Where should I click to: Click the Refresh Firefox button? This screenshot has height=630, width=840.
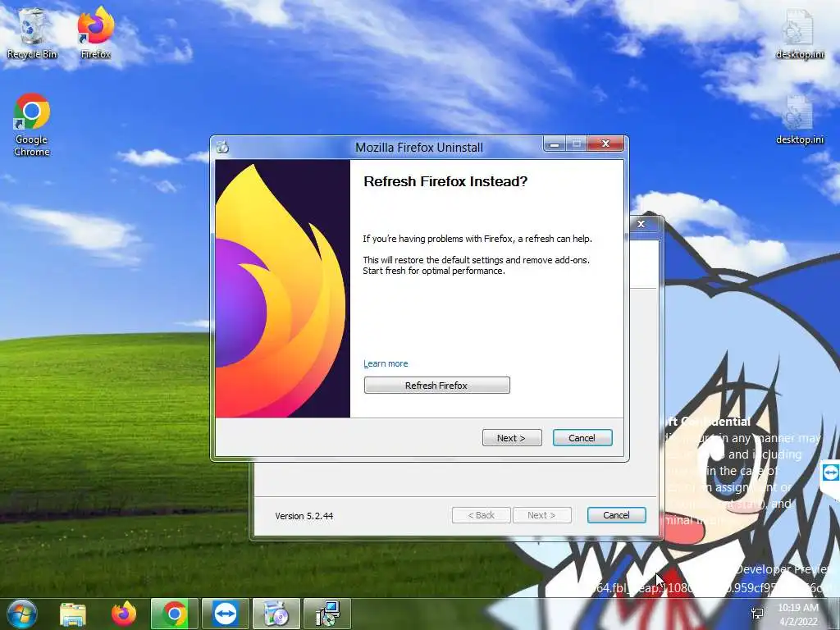(436, 386)
